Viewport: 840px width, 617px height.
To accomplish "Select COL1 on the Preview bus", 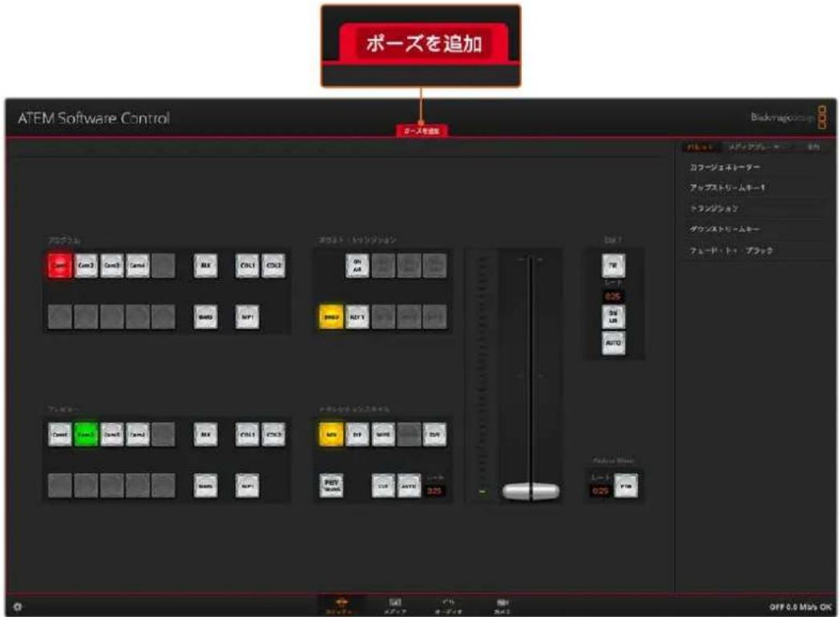I will (x=248, y=434).
